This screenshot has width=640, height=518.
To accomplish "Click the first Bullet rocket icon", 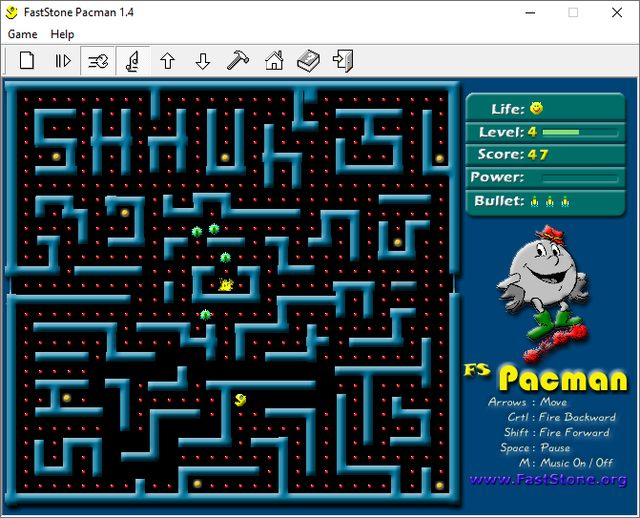I will point(535,201).
